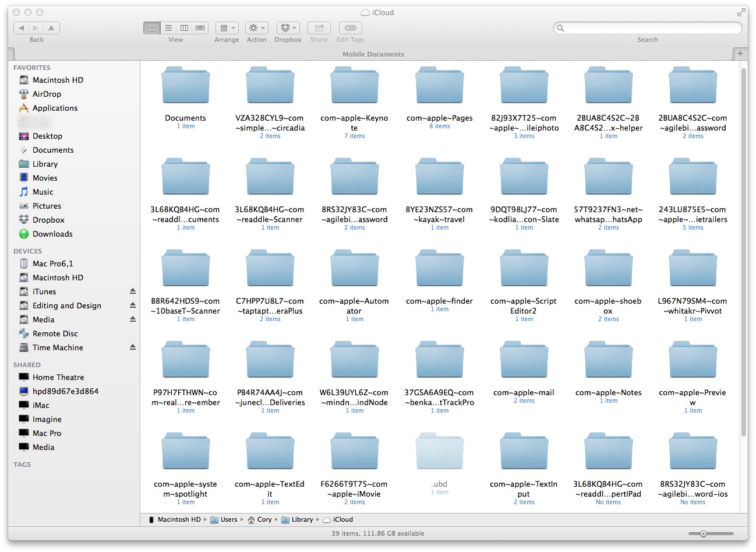The width and height of the screenshot is (756, 552).
Task: Select the com~apple~Keynote folder
Action: 354,86
